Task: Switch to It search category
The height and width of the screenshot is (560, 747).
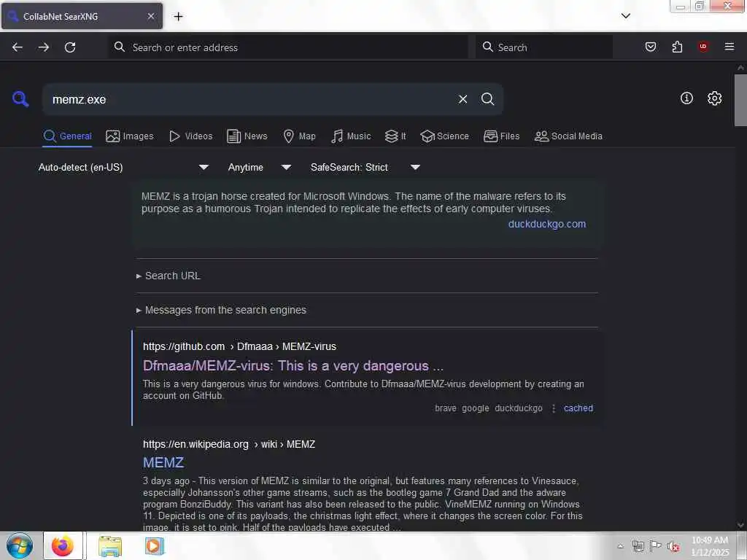Action: (x=395, y=136)
